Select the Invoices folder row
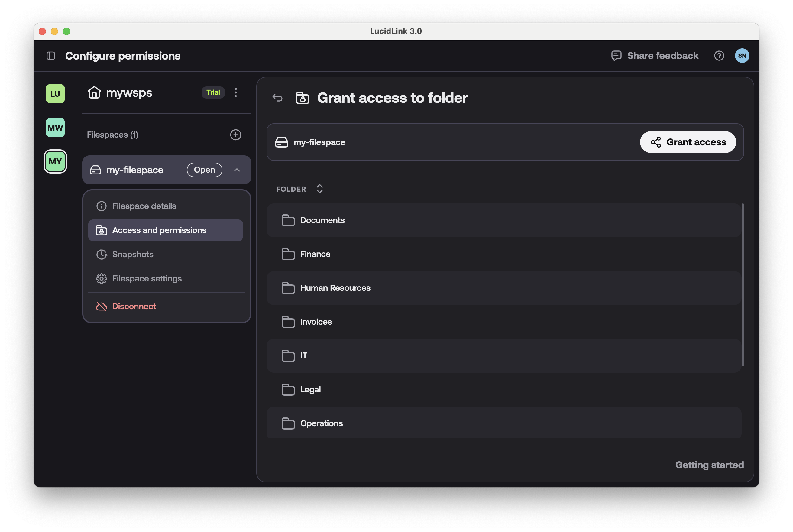793x532 pixels. (504, 322)
